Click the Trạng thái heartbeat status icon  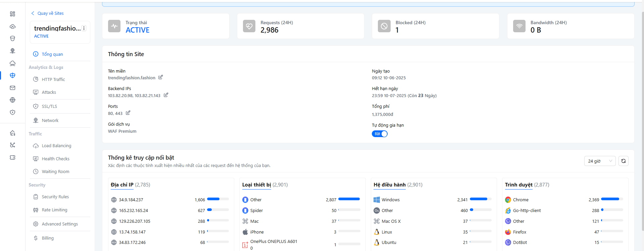pos(114,26)
